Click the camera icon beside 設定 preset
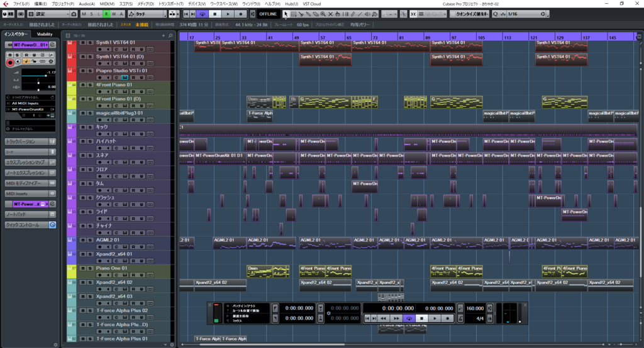The width and height of the screenshot is (644, 348). [74, 14]
